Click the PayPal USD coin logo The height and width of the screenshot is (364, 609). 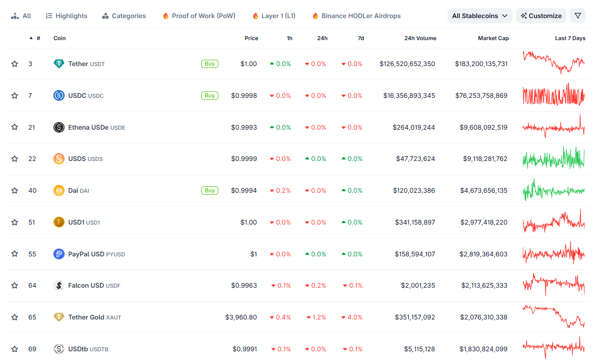[x=59, y=254]
